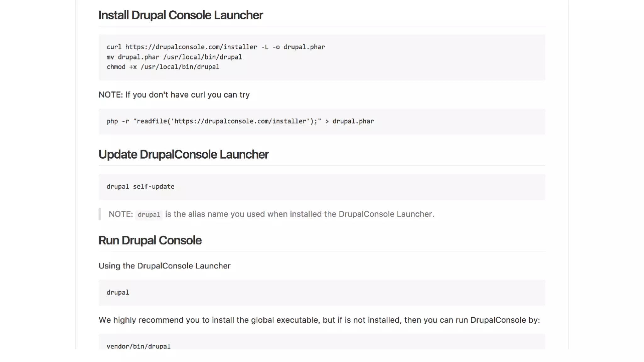This screenshot has width=644, height=362.
Task: Click the "drupal self-update" command
Action: (140, 187)
